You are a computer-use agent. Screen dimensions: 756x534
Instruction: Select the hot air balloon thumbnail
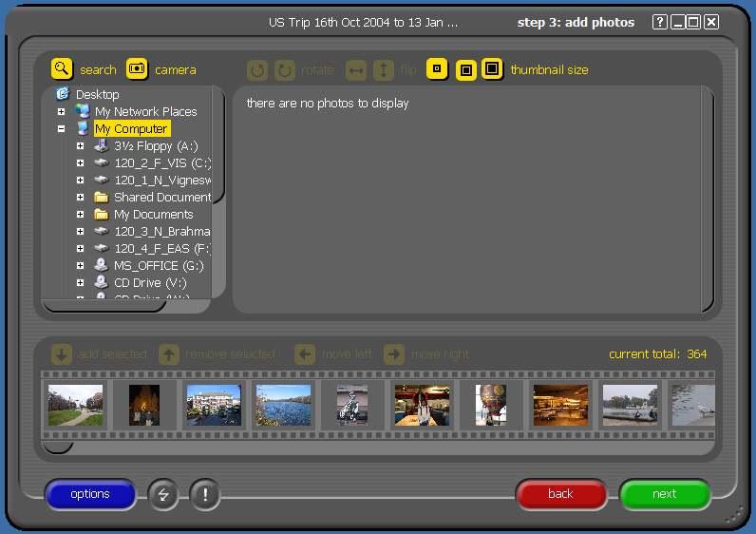tap(491, 405)
